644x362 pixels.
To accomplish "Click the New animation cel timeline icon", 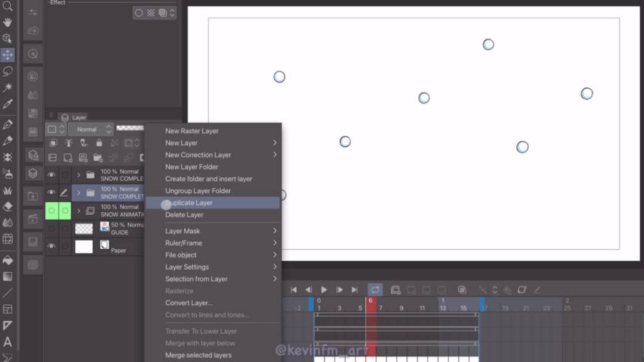I will [396, 290].
